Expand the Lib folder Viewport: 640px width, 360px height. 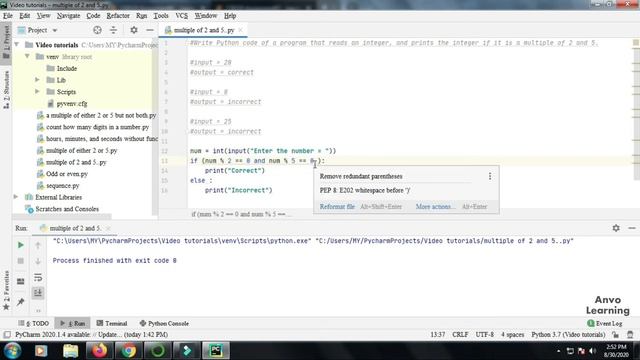37,80
